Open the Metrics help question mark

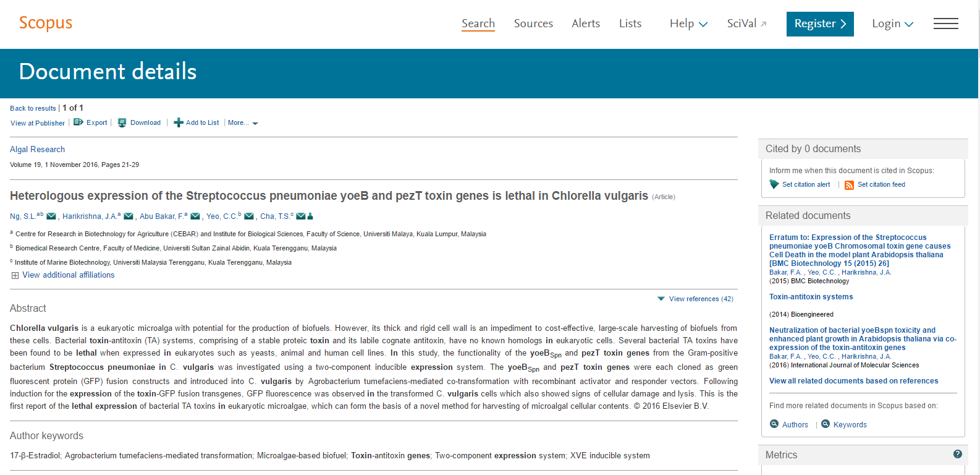click(x=958, y=454)
